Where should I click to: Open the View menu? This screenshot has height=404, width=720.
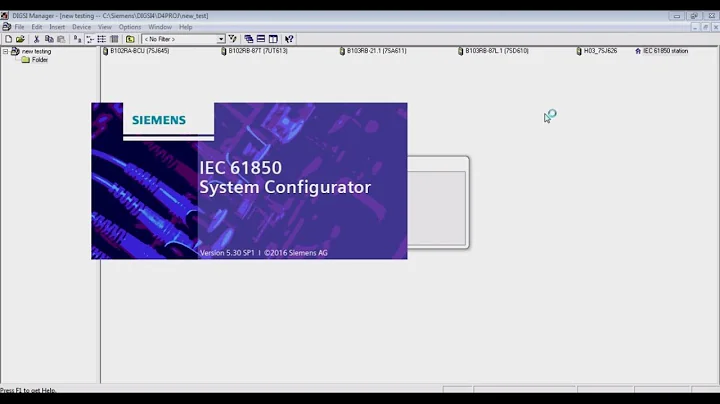[105, 27]
